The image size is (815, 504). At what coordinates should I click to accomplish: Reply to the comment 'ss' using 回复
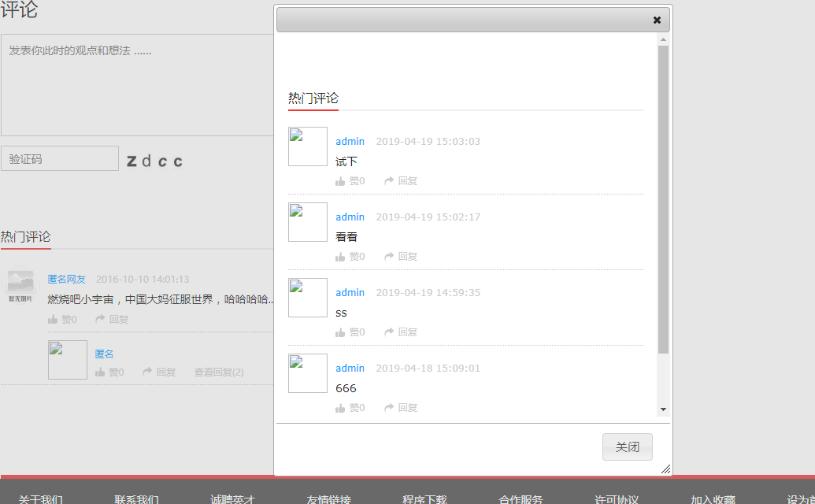tap(401, 332)
